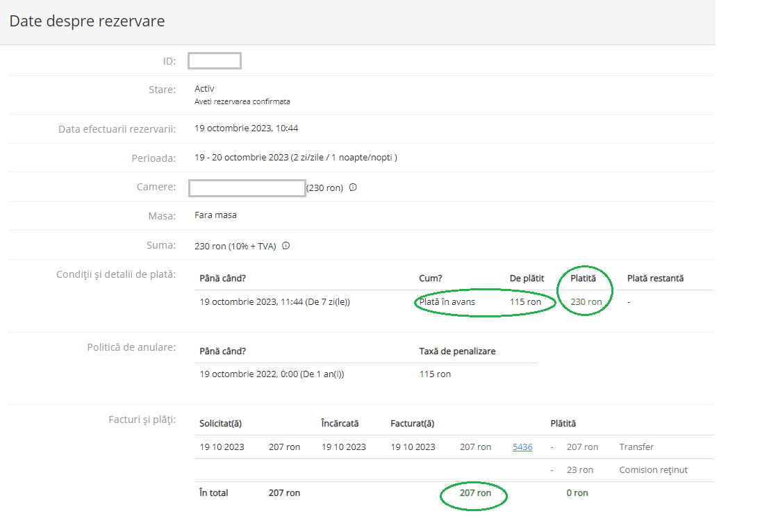Screen dimensions: 769x532
Task: Click the 'Platită' column header
Action: tap(583, 279)
